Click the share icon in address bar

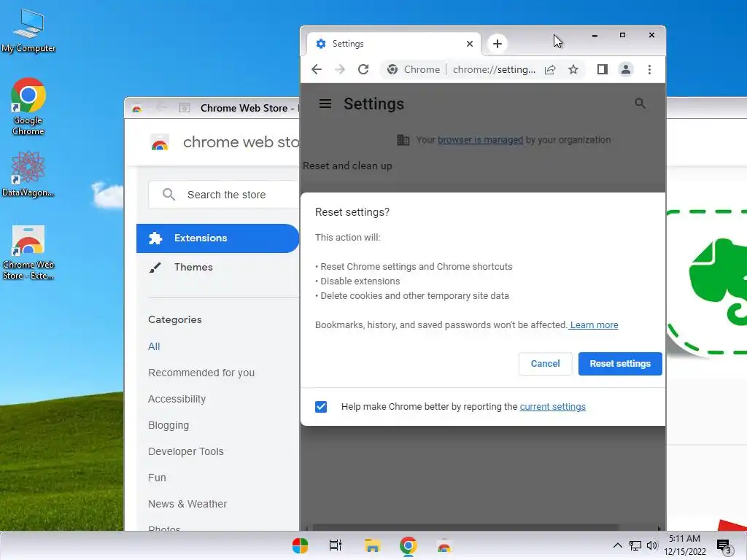pyautogui.click(x=550, y=69)
